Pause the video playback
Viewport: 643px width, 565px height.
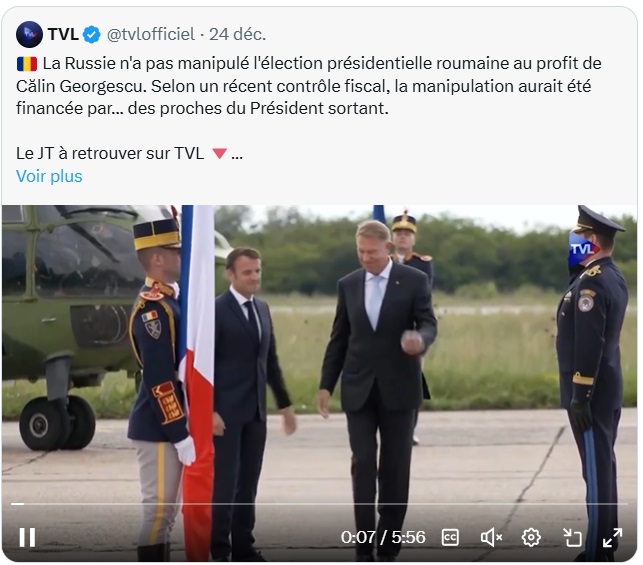[x=27, y=537]
